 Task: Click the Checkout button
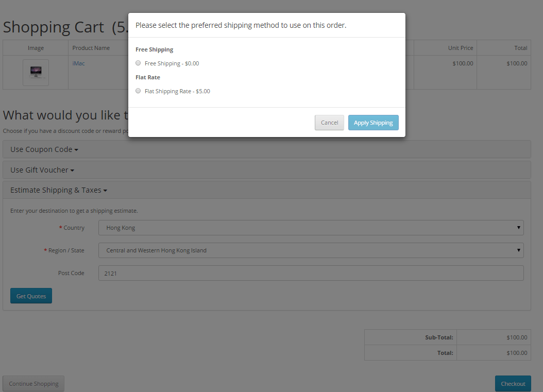513,383
